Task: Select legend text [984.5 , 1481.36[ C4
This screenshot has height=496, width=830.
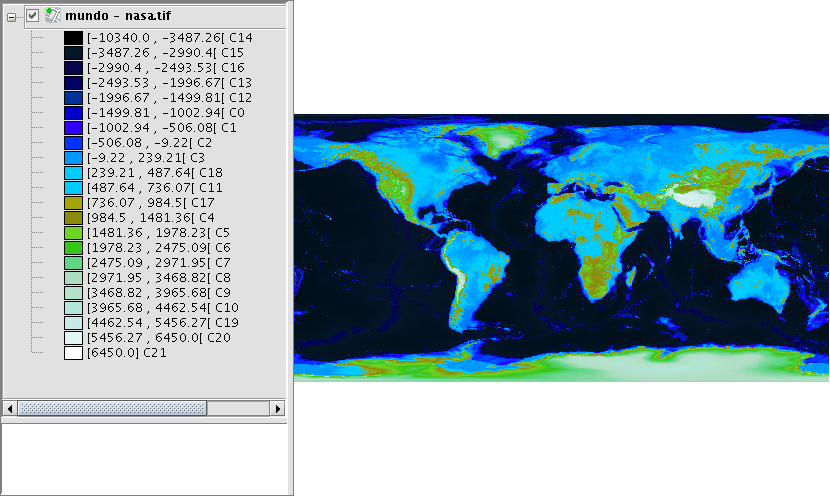Action: click(151, 218)
